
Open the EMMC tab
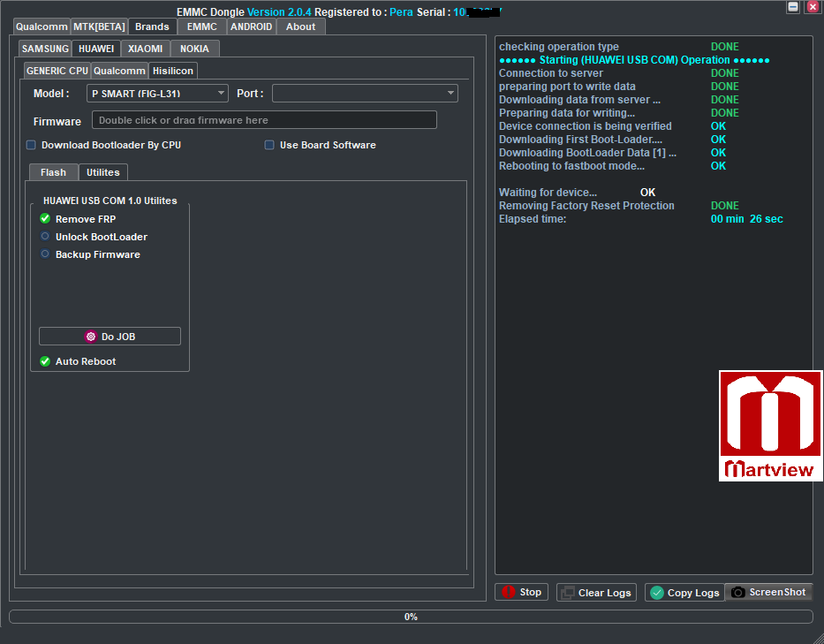[201, 27]
